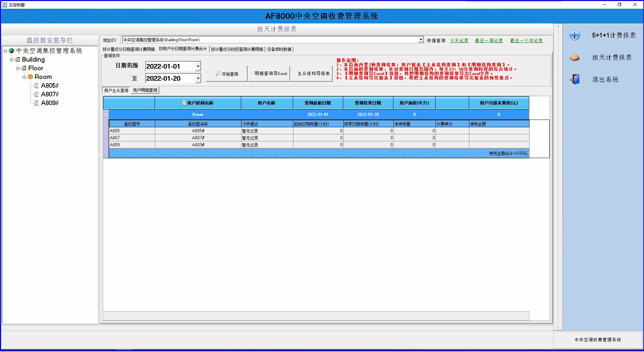Viewport: 644px width, 352px height.
Task: Click the exit door icon beside 退出系统
Action: point(574,79)
